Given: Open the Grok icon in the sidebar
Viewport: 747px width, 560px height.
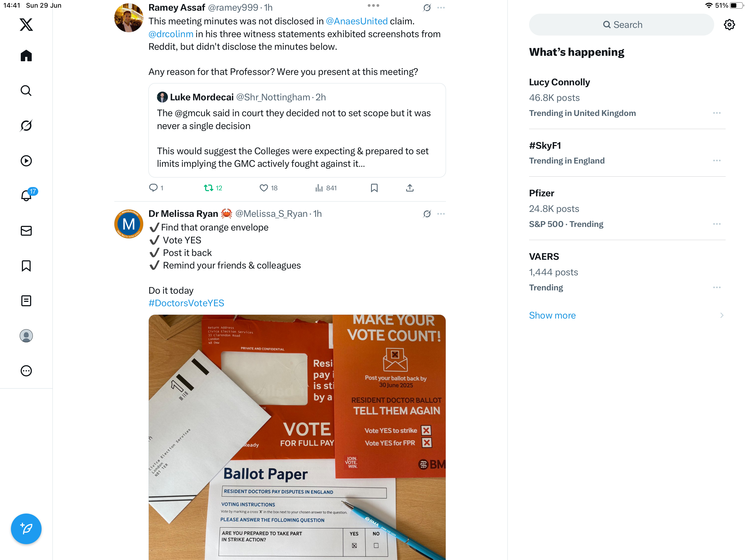Looking at the screenshot, I should click(26, 126).
